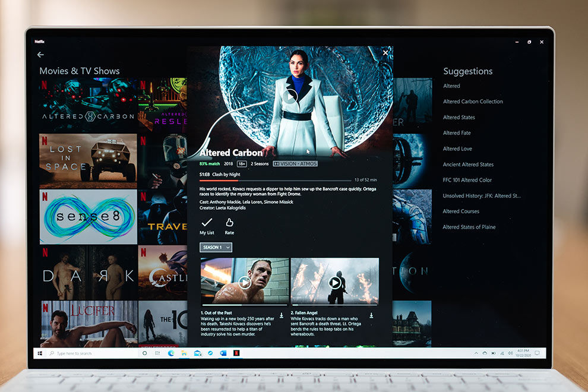Click the '2 Seasons' text
This screenshot has width=588, height=392.
click(260, 164)
